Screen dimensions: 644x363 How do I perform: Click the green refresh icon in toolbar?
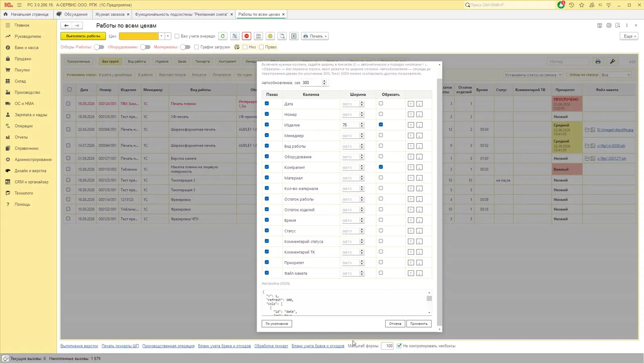click(x=223, y=36)
